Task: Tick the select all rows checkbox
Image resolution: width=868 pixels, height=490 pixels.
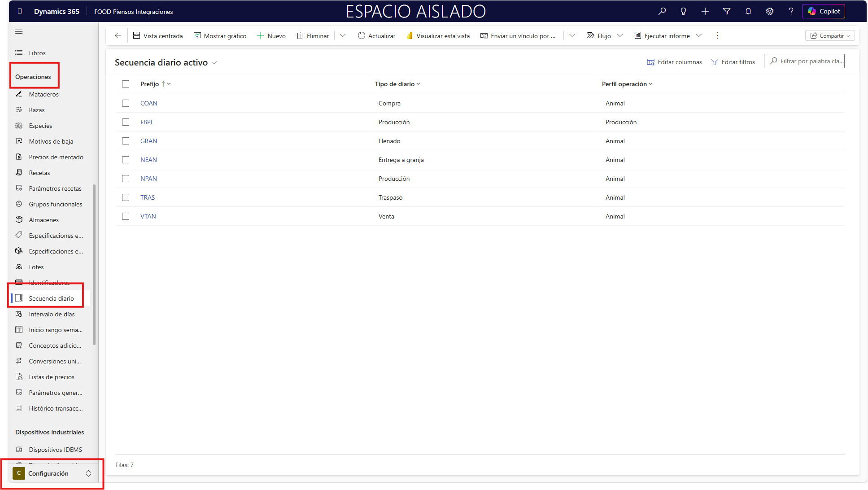Action: [126, 84]
